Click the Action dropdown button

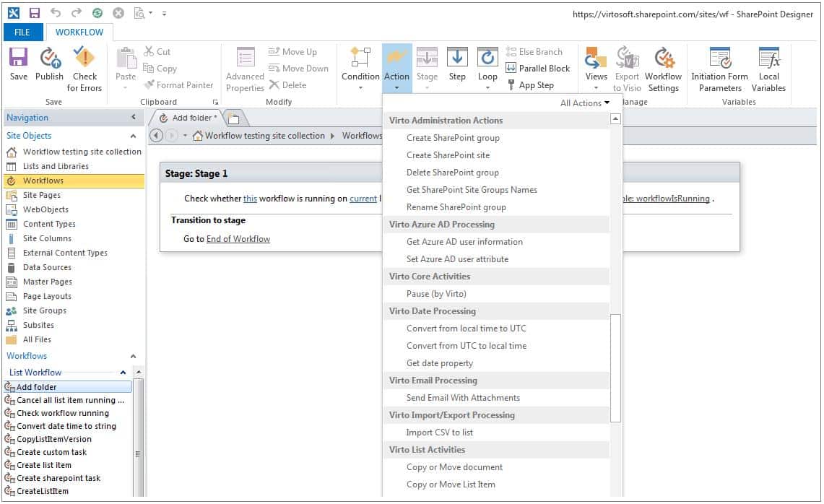coord(396,68)
